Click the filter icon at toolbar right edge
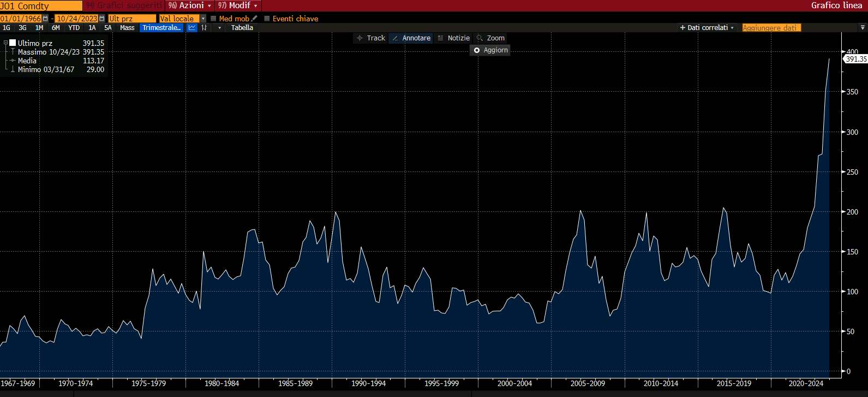Viewport: 868px width, 397px height. (863, 28)
